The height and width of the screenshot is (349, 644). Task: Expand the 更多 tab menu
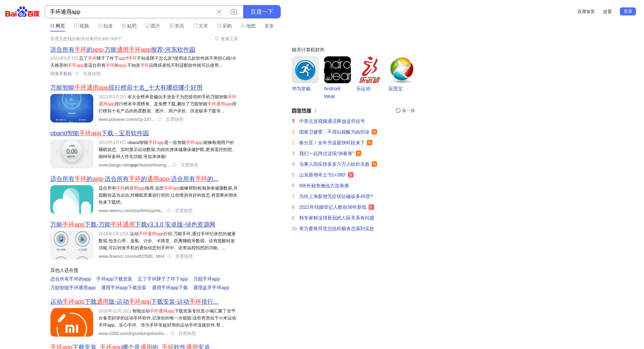click(x=269, y=26)
